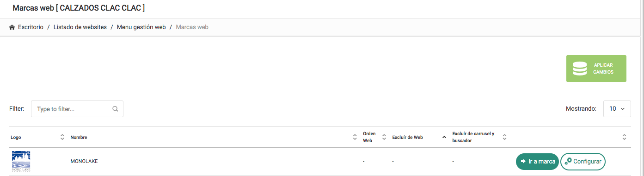Navigate to Menu gestión web breadcrumb
This screenshot has height=176, width=644.
141,27
